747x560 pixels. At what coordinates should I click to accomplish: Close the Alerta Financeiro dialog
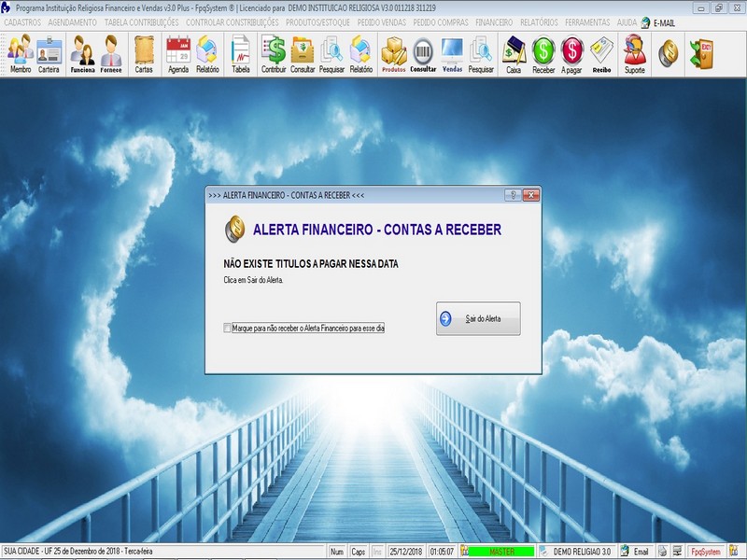tap(530, 195)
